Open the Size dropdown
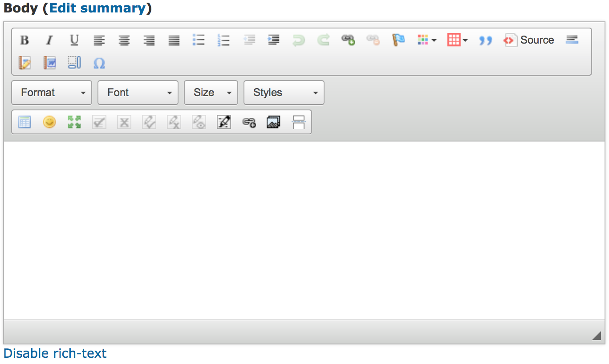The image size is (609, 364). coord(211,93)
